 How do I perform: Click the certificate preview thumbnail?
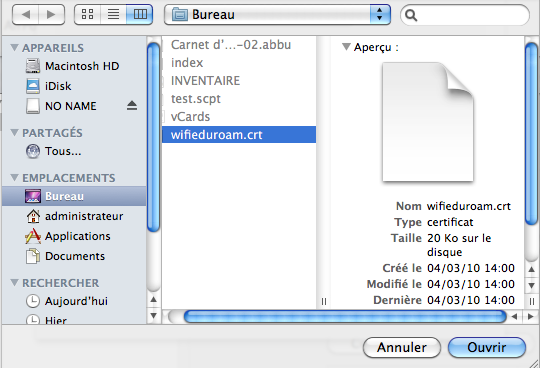point(428,122)
